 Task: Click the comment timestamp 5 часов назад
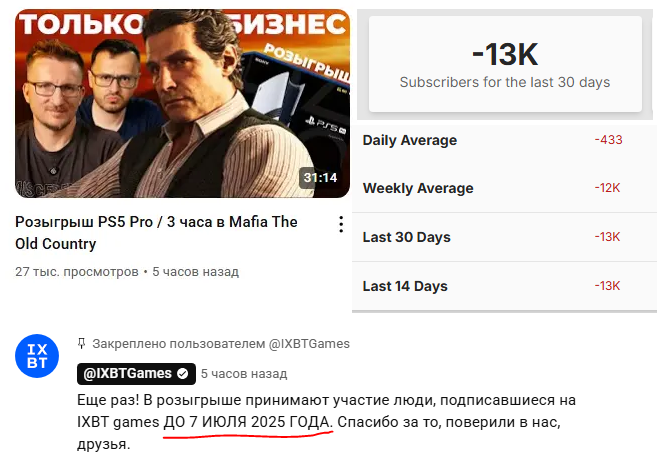[x=244, y=373]
